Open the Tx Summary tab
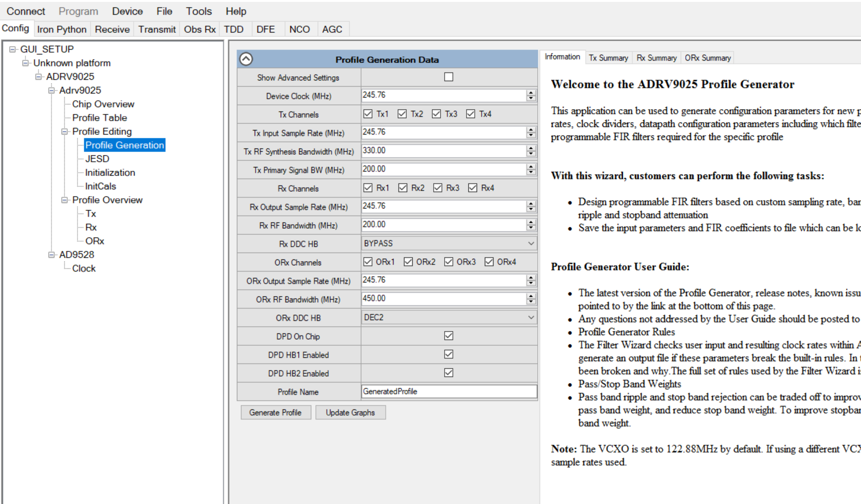Viewport: 861px width, 504px height. coord(608,58)
